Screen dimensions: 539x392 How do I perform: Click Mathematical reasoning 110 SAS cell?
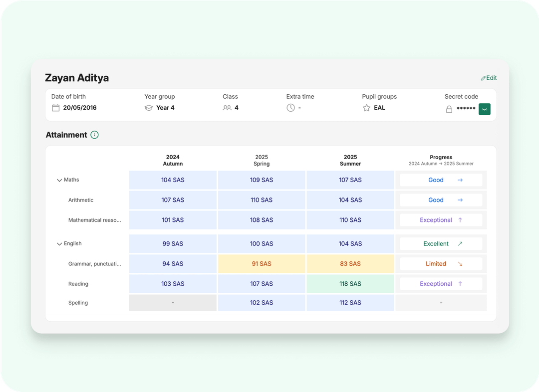coord(350,220)
